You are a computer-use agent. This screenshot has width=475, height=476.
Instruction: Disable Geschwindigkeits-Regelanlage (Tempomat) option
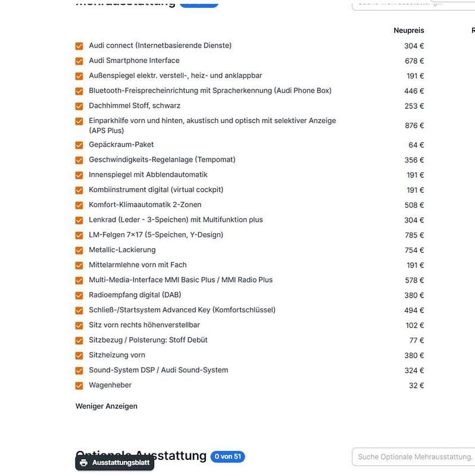point(79,160)
